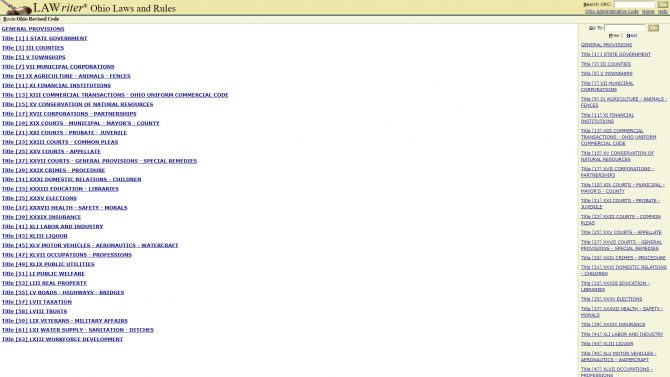Open Title [29] XXIX Crimes - Procedure main link
Image resolution: width=670 pixels, height=377 pixels.
click(x=53, y=170)
